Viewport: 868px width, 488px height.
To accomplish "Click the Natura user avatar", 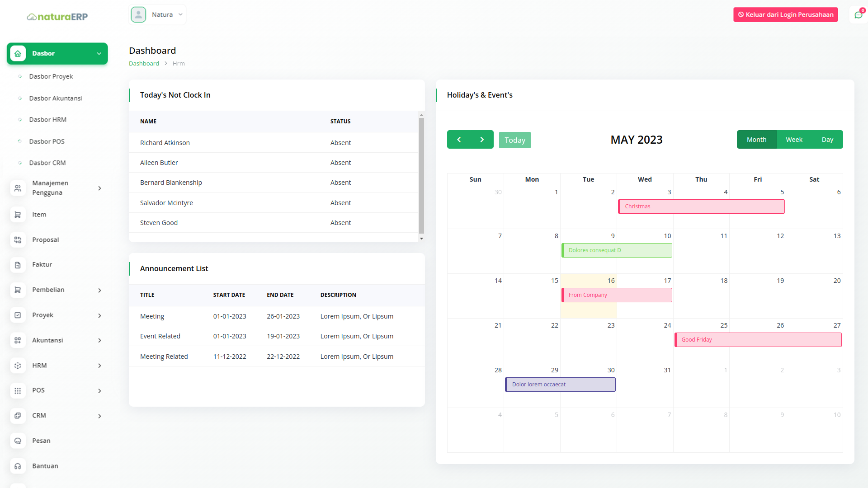I will (138, 14).
